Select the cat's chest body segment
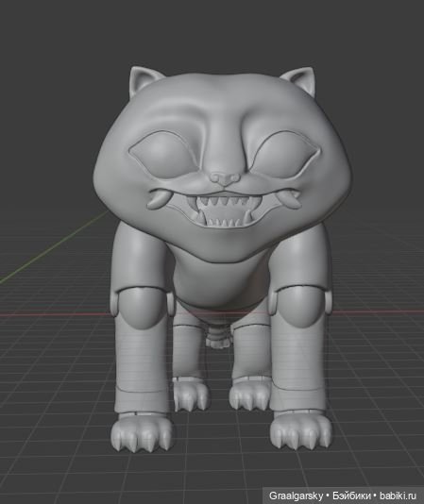This screenshot has width=424, height=504. (x=222, y=283)
